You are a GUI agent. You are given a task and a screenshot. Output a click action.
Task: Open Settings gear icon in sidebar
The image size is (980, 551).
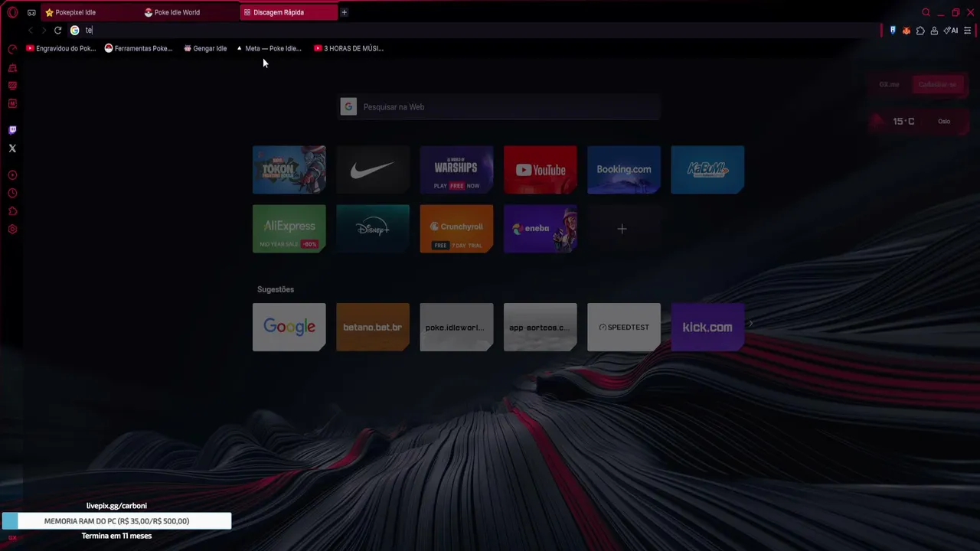[x=12, y=230]
